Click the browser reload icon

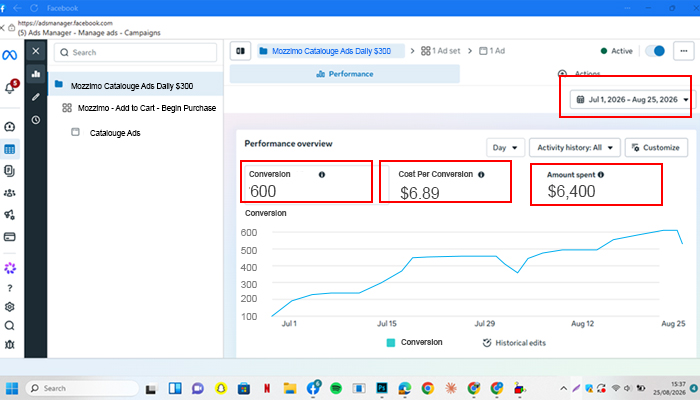click(x=34, y=8)
